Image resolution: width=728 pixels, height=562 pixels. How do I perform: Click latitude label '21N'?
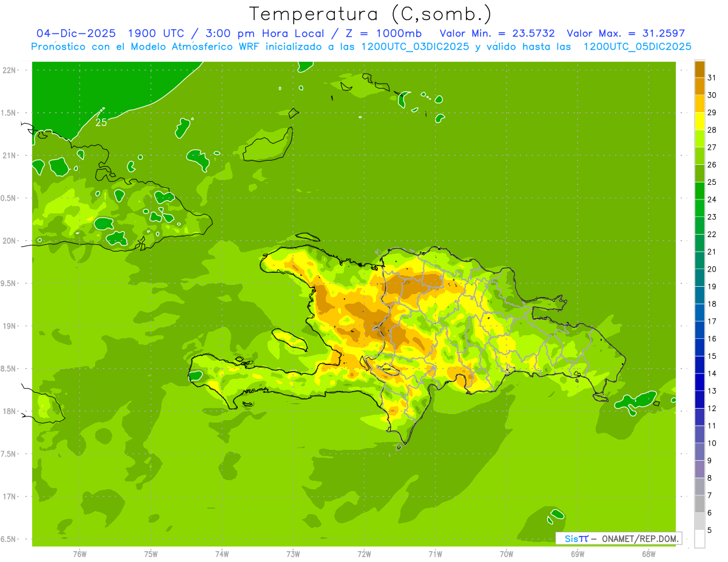(x=9, y=156)
